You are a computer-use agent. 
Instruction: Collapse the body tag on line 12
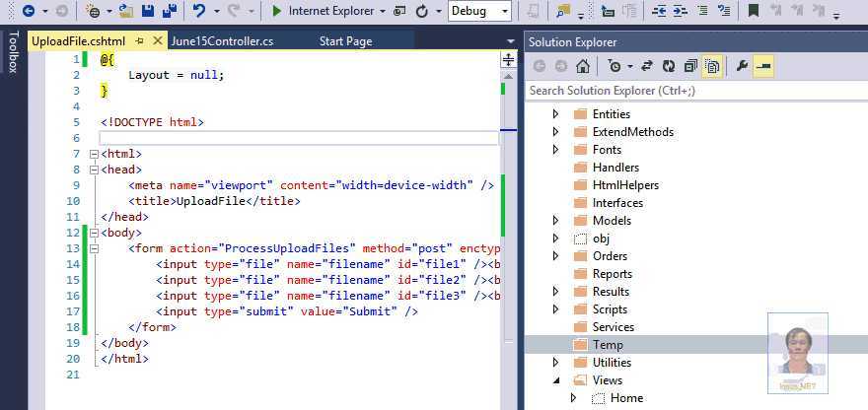[94, 233]
